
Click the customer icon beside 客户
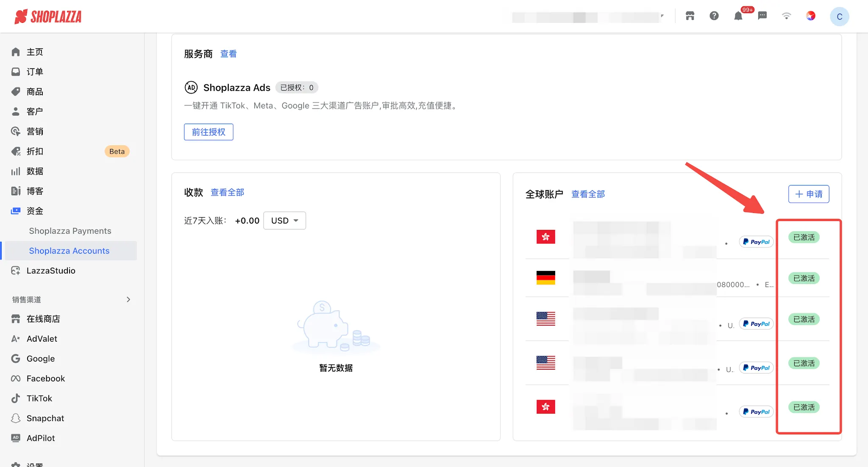tap(16, 111)
